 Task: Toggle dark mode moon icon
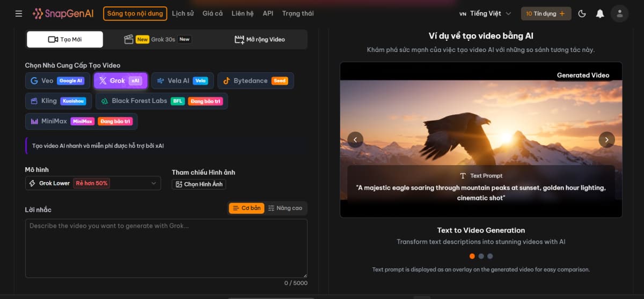tap(582, 13)
